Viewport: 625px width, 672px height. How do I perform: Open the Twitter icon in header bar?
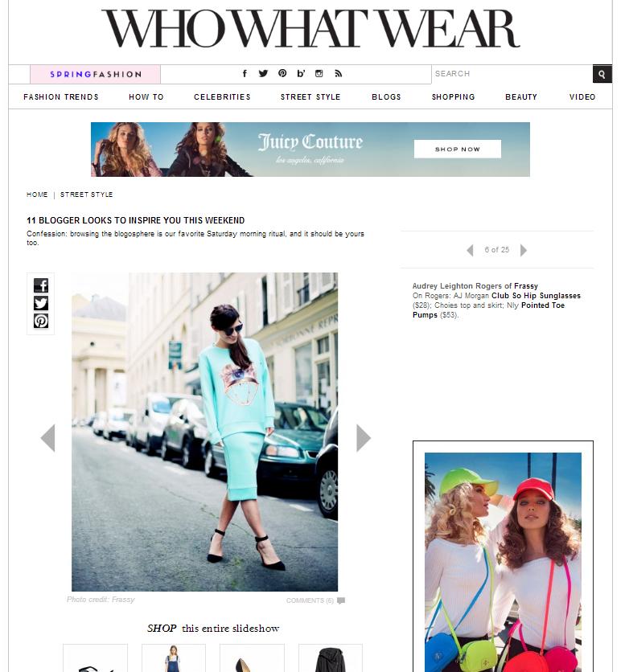[x=263, y=74]
